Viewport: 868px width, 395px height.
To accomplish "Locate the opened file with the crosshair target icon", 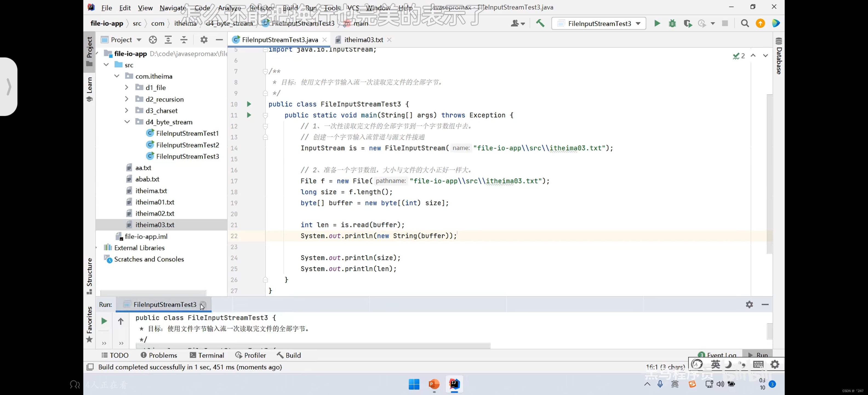I will [153, 40].
